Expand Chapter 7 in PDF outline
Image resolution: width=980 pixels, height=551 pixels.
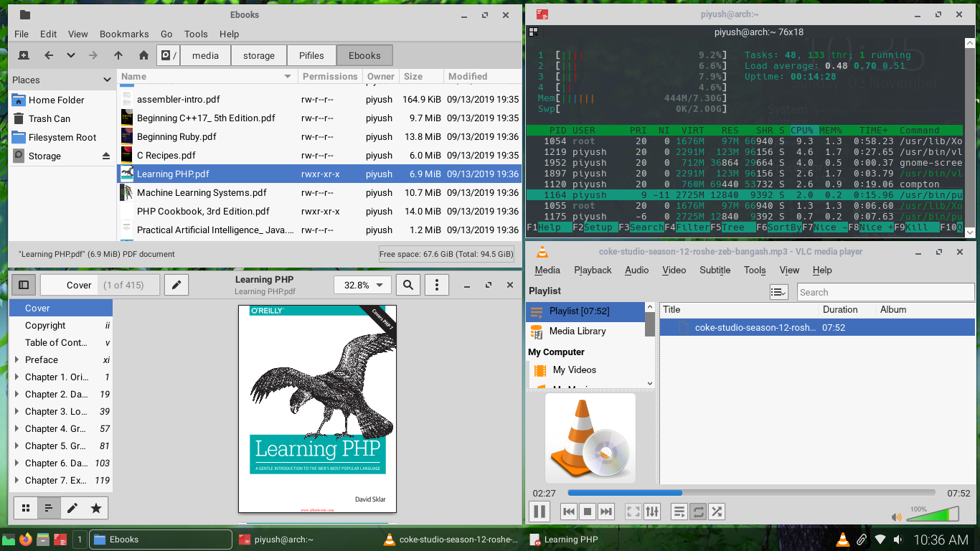17,480
